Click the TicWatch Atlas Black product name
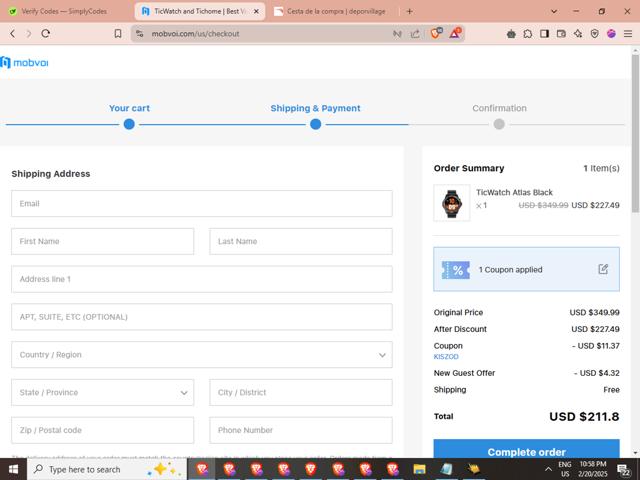Image resolution: width=640 pixels, height=480 pixels. tap(514, 192)
